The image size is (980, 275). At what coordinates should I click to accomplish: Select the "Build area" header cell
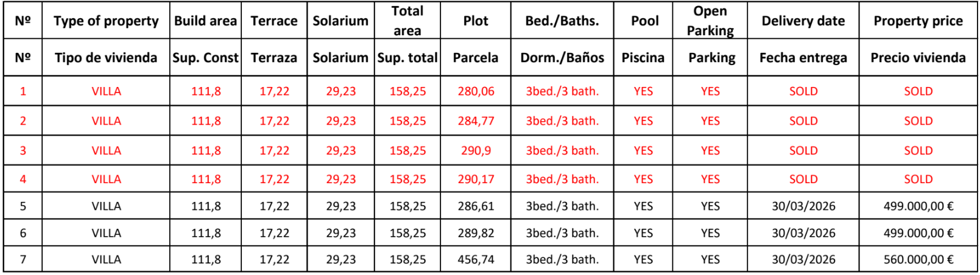point(205,21)
